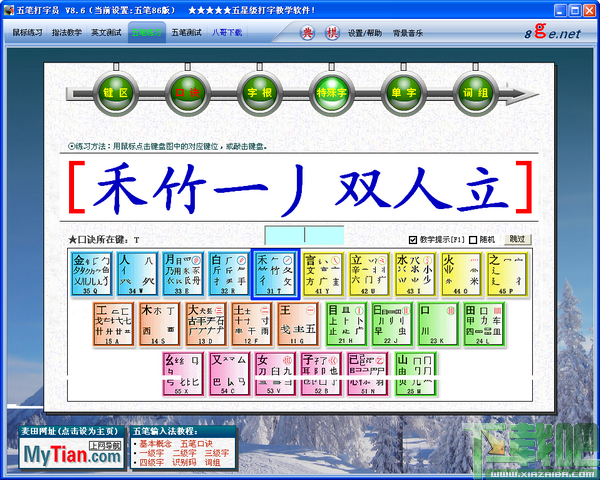Start the 单字 practice stage button
The height and width of the screenshot is (480, 600).
(x=403, y=93)
